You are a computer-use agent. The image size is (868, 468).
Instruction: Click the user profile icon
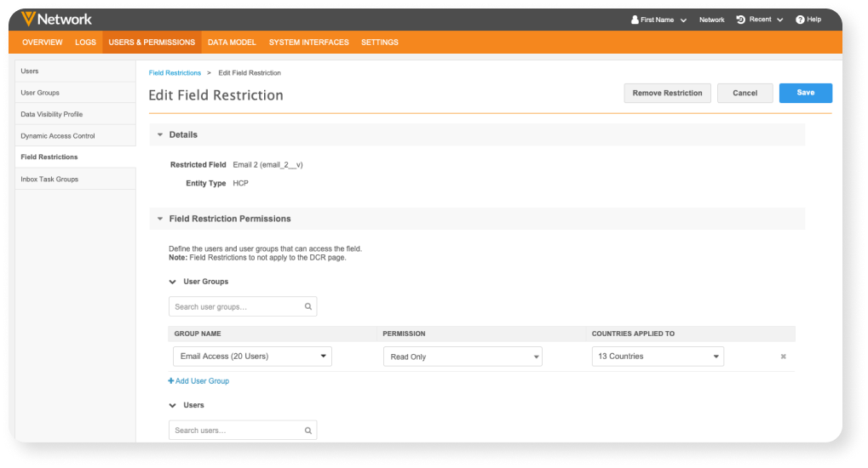pos(634,20)
